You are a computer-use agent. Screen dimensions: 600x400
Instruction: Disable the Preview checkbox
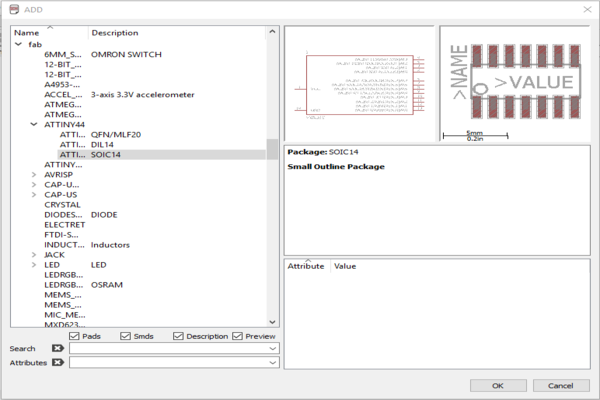click(x=237, y=336)
